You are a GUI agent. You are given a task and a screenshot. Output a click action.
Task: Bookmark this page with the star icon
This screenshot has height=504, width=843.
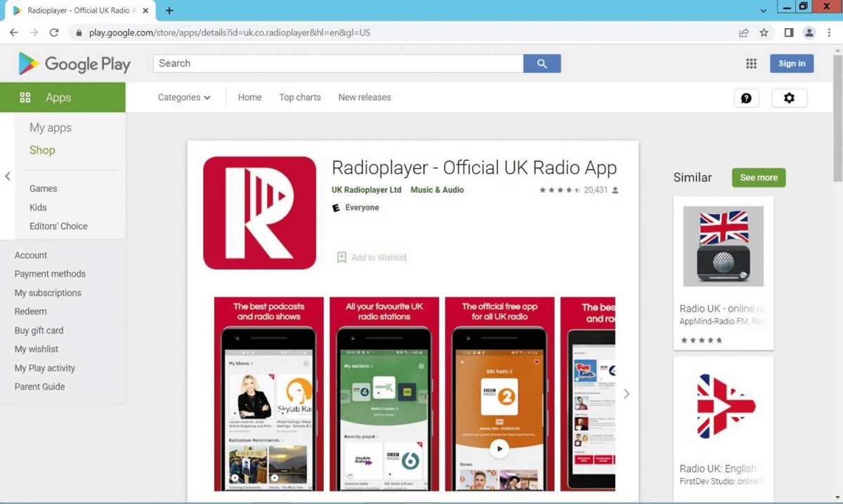tap(764, 32)
